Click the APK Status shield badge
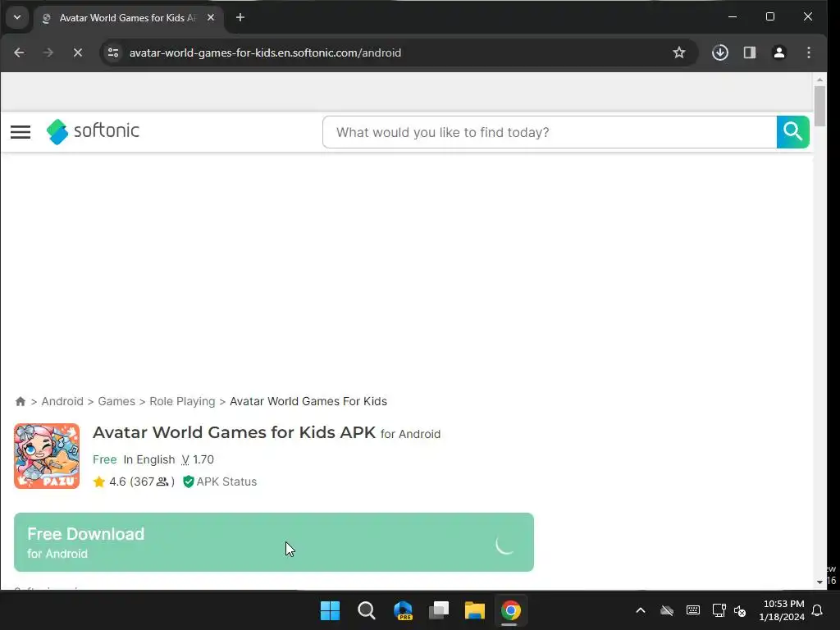Image resolution: width=840 pixels, height=630 pixels. point(220,482)
